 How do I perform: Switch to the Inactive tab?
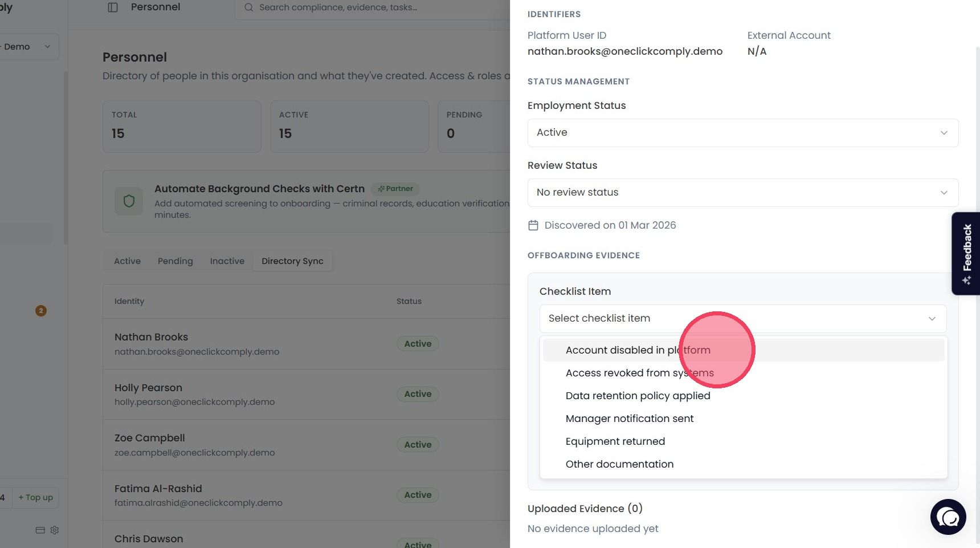(x=227, y=261)
